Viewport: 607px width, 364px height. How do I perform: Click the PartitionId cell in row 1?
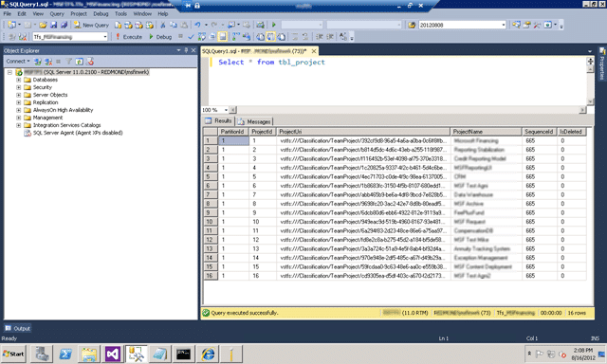click(233, 141)
